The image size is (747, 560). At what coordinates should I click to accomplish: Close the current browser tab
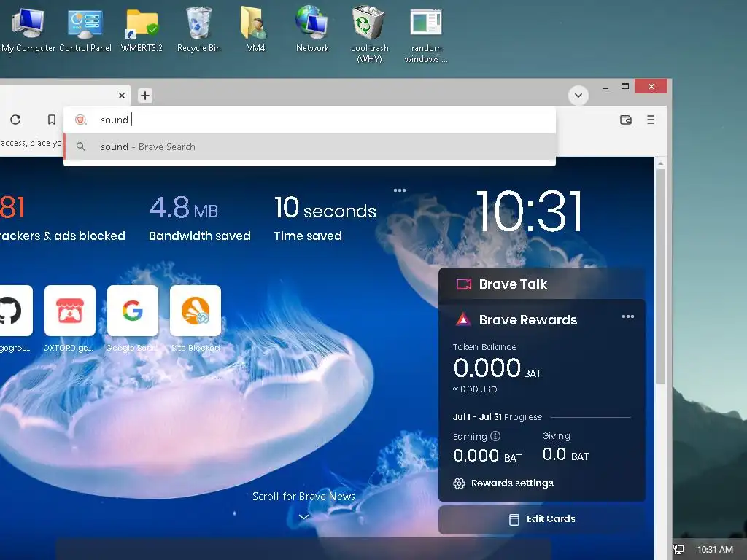pos(122,96)
